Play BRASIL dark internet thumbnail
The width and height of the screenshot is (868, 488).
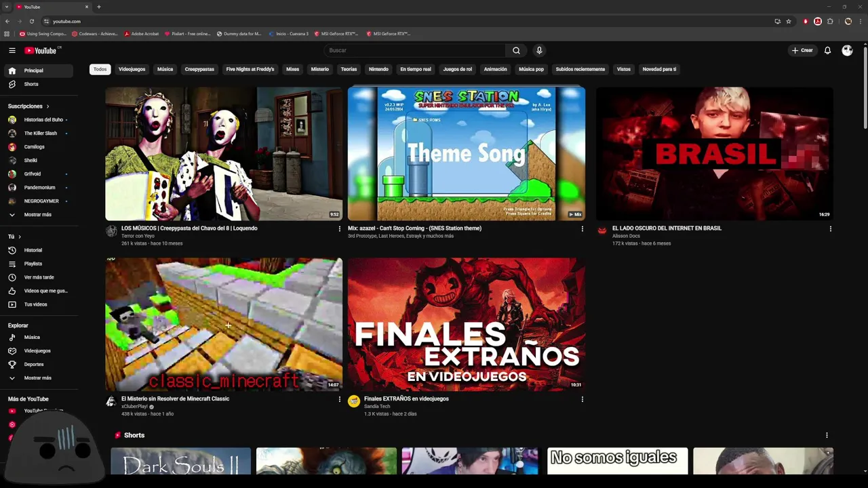click(715, 154)
